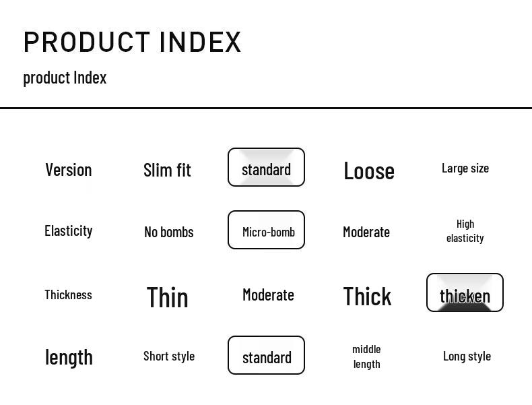Image resolution: width=532 pixels, height=405 pixels.
Task: Pick Moderate elasticity option
Action: 366,232
